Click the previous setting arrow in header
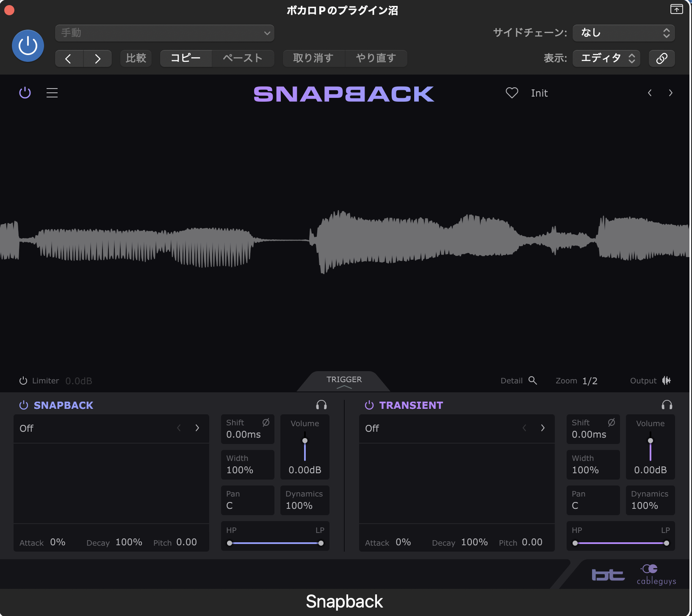 point(69,58)
